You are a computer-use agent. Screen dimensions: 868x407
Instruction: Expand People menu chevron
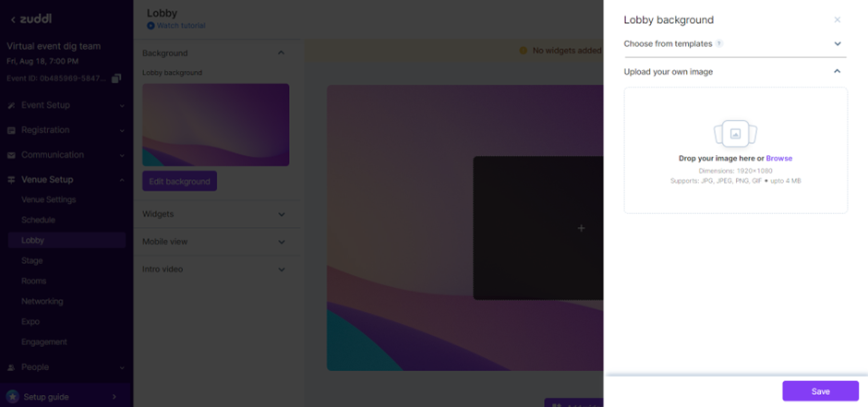tap(122, 367)
